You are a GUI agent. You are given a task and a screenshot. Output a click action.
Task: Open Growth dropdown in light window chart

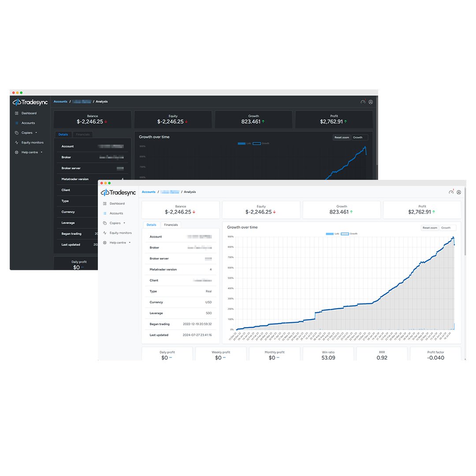pyautogui.click(x=448, y=228)
